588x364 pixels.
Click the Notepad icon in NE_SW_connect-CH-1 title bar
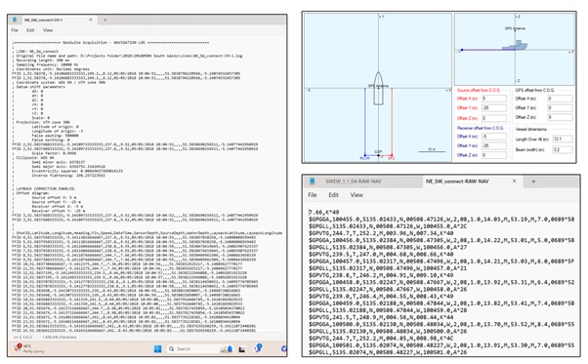(x=15, y=20)
